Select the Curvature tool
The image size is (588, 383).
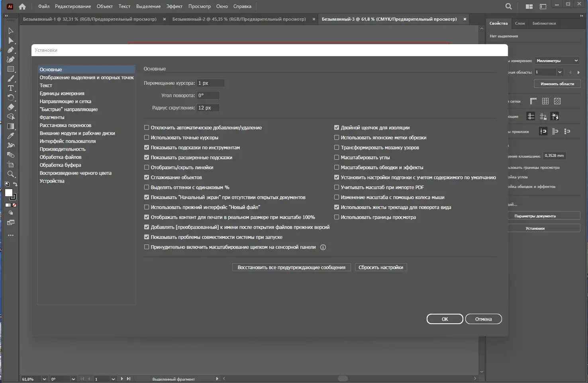[11, 60]
